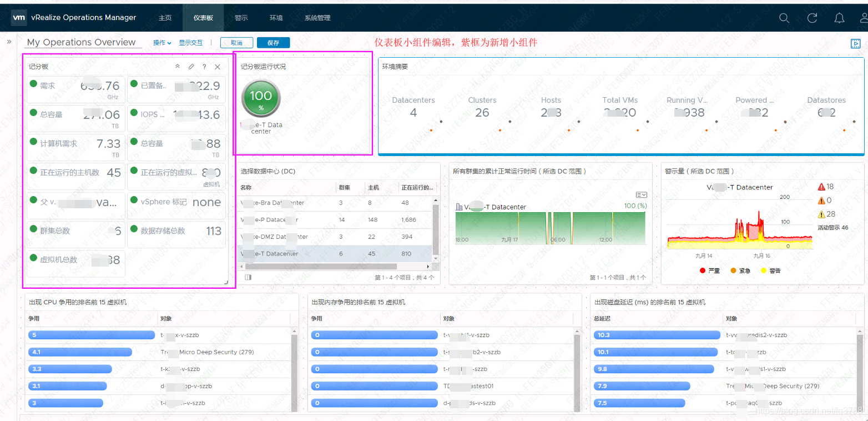Collapse the 记分板 widget
Image resolution: width=868 pixels, height=421 pixels.
[178, 67]
